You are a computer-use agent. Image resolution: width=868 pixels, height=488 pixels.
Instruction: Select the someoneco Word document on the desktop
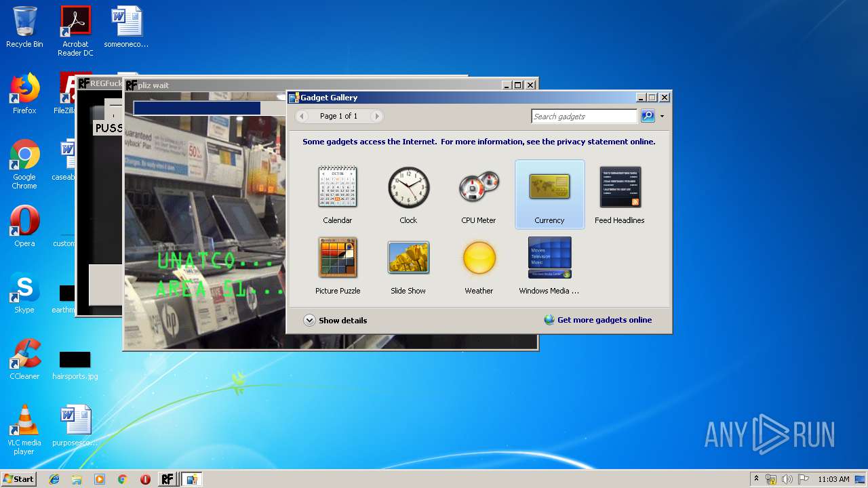(x=126, y=28)
